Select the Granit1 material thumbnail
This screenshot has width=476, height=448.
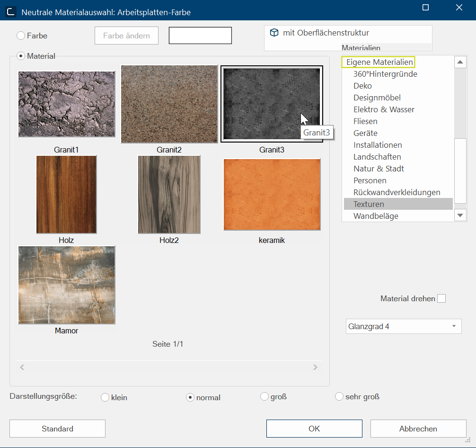[67, 104]
